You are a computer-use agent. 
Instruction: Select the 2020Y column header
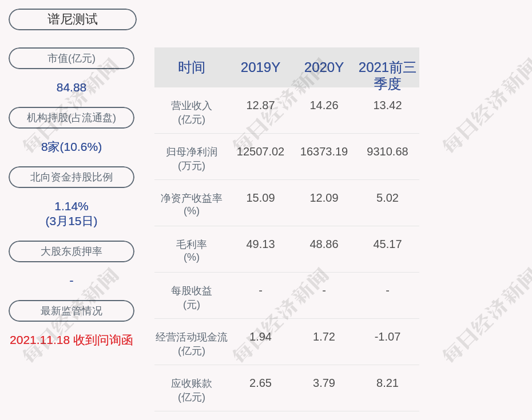[x=324, y=67]
